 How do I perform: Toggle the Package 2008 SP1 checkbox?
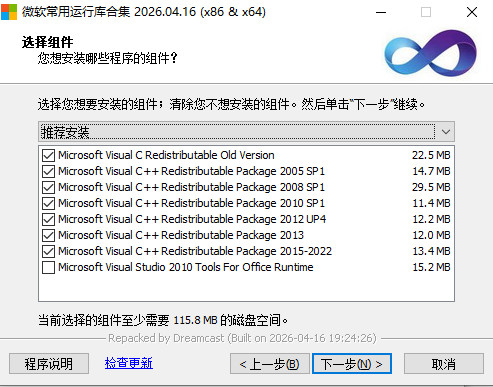(x=49, y=187)
